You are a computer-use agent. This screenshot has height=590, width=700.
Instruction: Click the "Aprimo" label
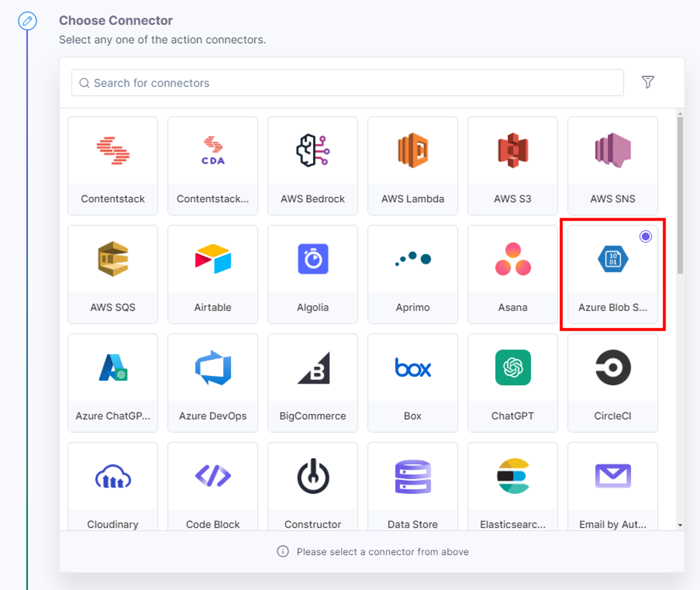[x=413, y=307]
